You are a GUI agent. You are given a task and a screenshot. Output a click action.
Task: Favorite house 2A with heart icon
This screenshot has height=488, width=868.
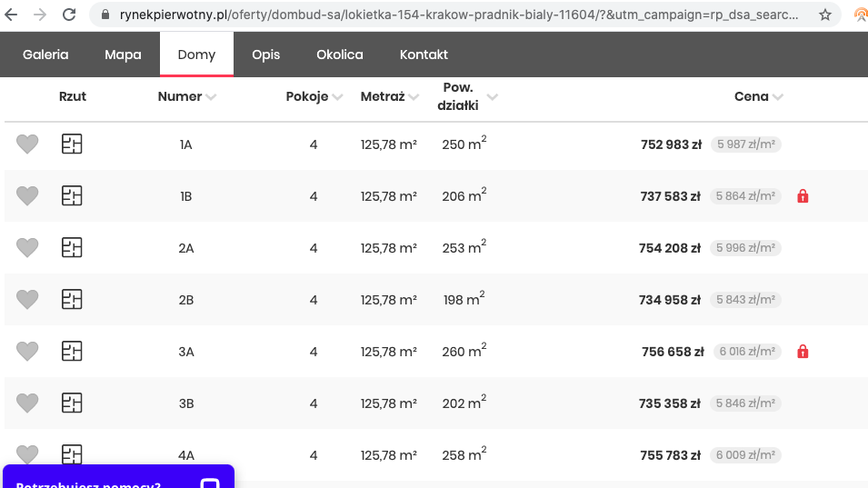tap(27, 248)
